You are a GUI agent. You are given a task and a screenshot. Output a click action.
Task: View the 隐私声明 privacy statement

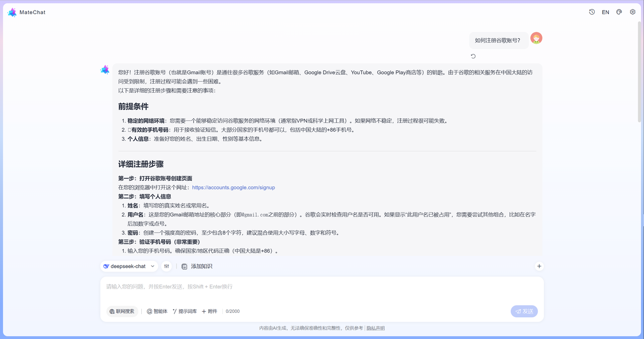[375, 327]
